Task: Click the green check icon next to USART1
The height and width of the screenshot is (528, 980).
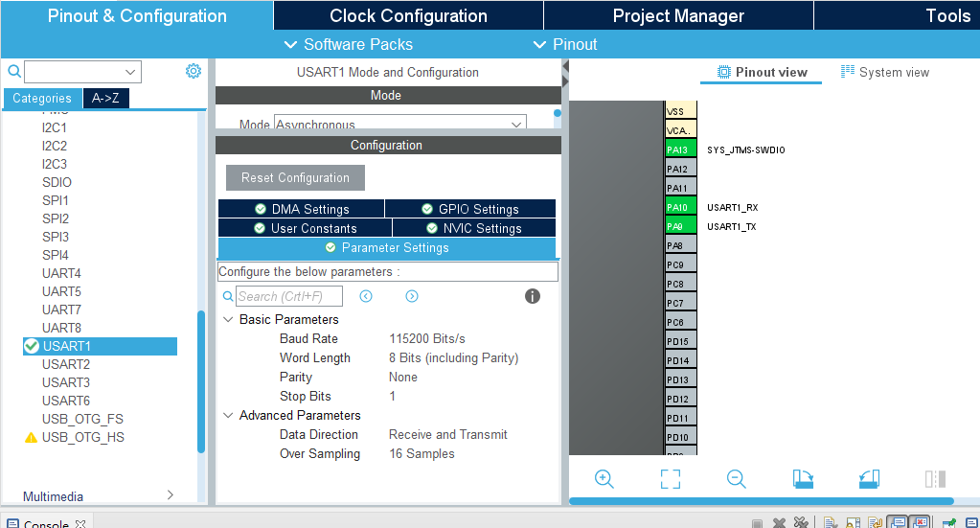Action: (32, 346)
